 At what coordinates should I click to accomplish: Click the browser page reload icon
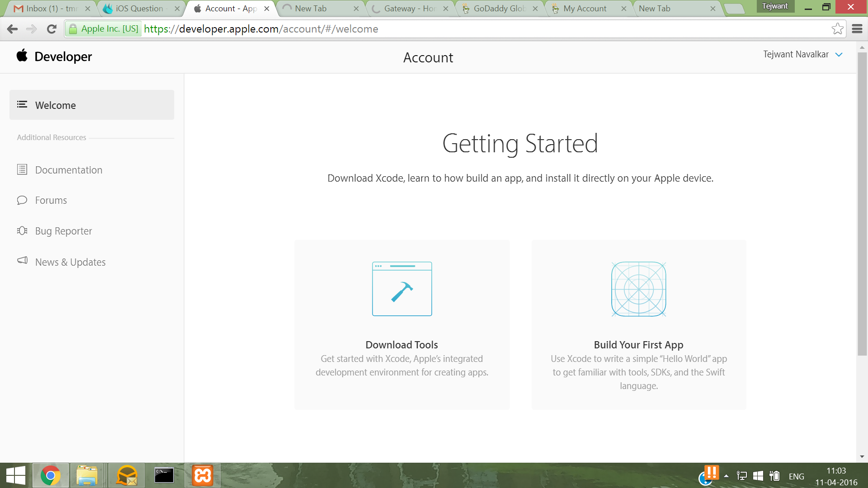pos(52,28)
